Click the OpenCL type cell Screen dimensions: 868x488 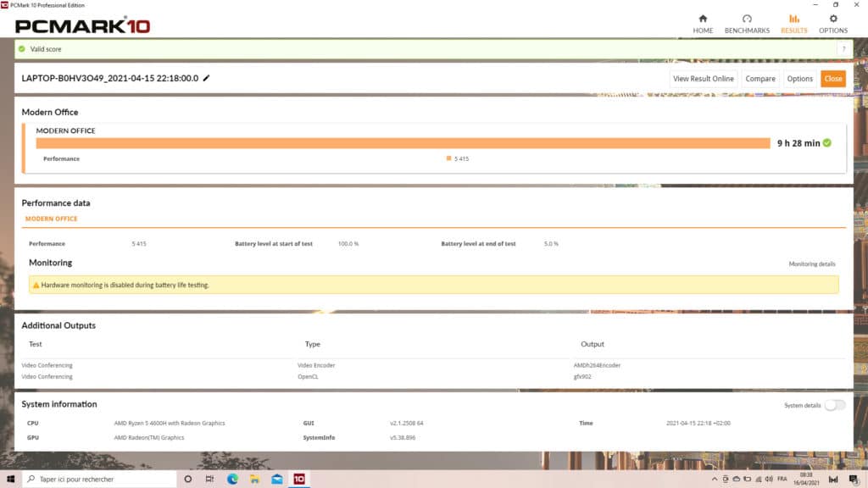coord(308,376)
